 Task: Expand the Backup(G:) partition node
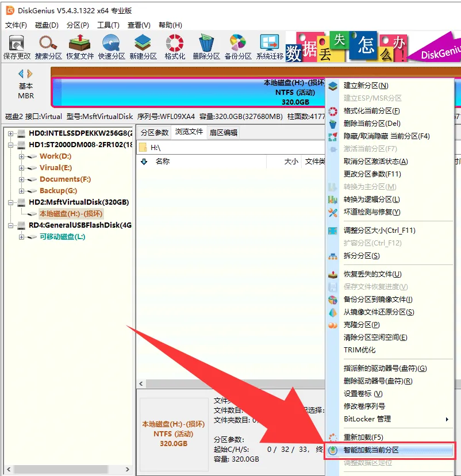pos(21,191)
